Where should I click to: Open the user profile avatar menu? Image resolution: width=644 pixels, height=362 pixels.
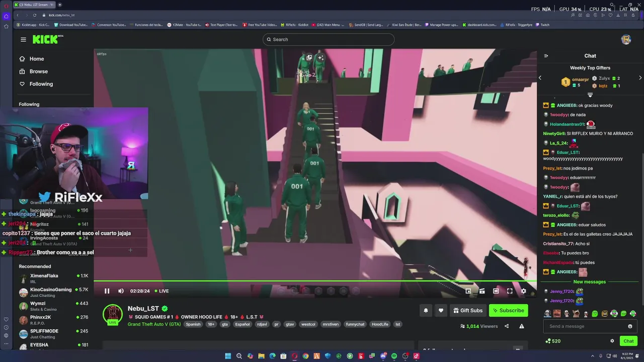(x=626, y=40)
